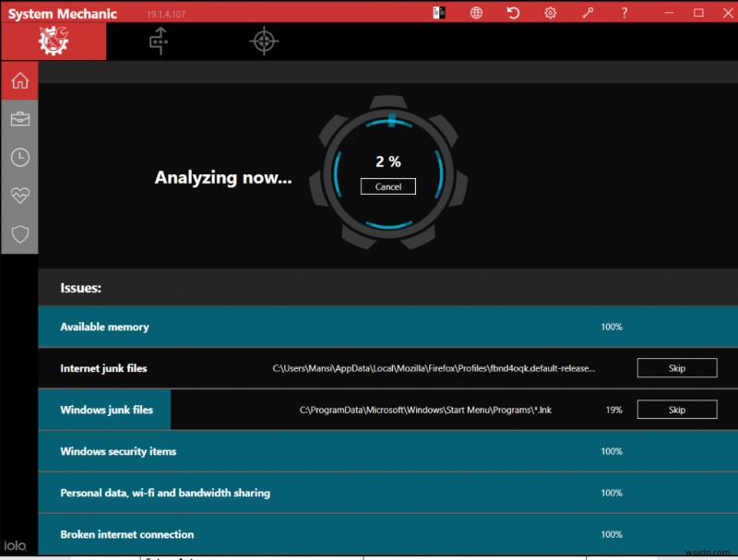The height and width of the screenshot is (560, 738).
Task: Open the shield Security icon
Action: [x=19, y=234]
